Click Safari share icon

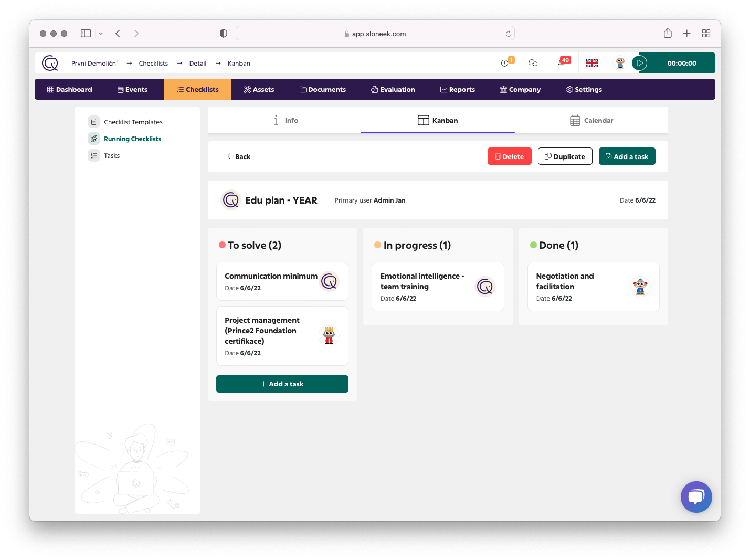[x=668, y=33]
